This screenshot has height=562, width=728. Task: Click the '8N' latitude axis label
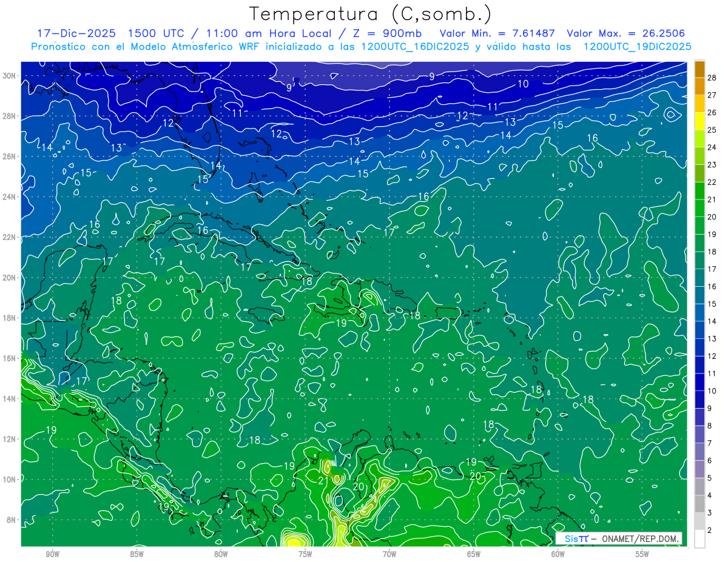11,520
